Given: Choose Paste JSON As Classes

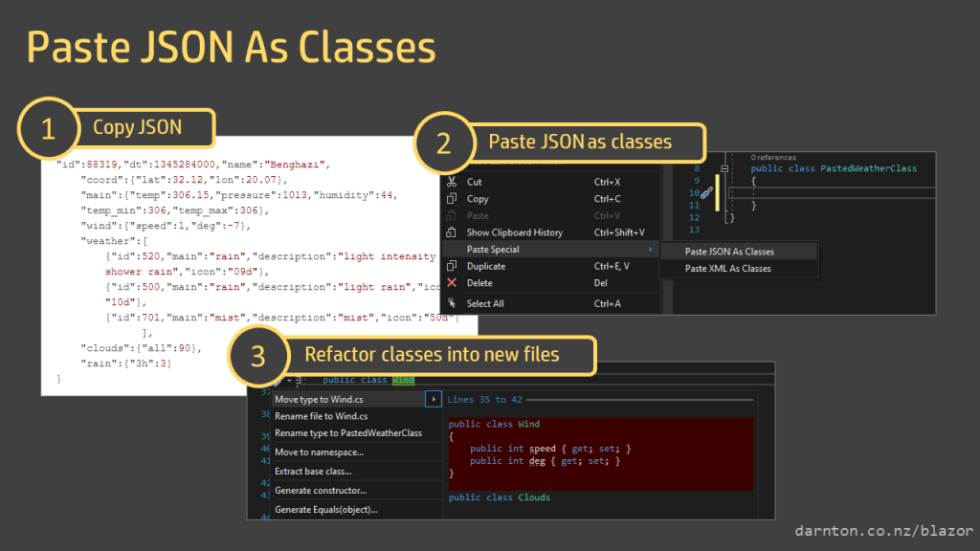Looking at the screenshot, I should pos(729,252).
